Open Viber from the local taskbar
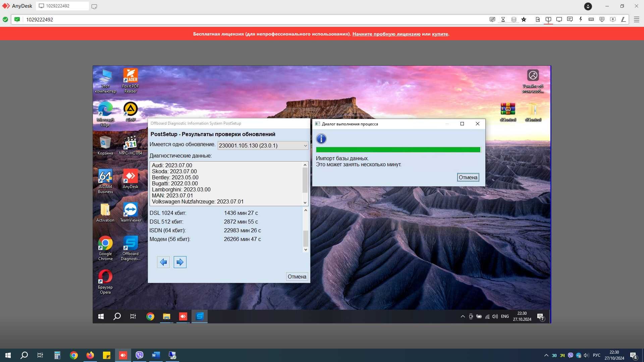 point(140,355)
